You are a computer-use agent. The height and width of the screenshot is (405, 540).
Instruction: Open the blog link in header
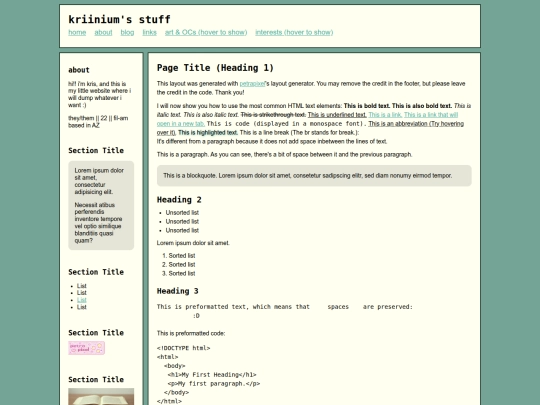[x=127, y=32]
